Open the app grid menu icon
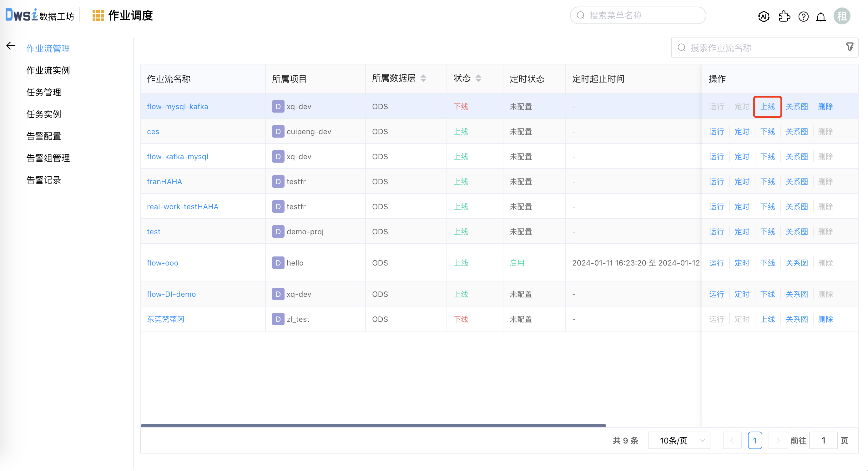Image resolution: width=868 pixels, height=471 pixels. (x=98, y=16)
